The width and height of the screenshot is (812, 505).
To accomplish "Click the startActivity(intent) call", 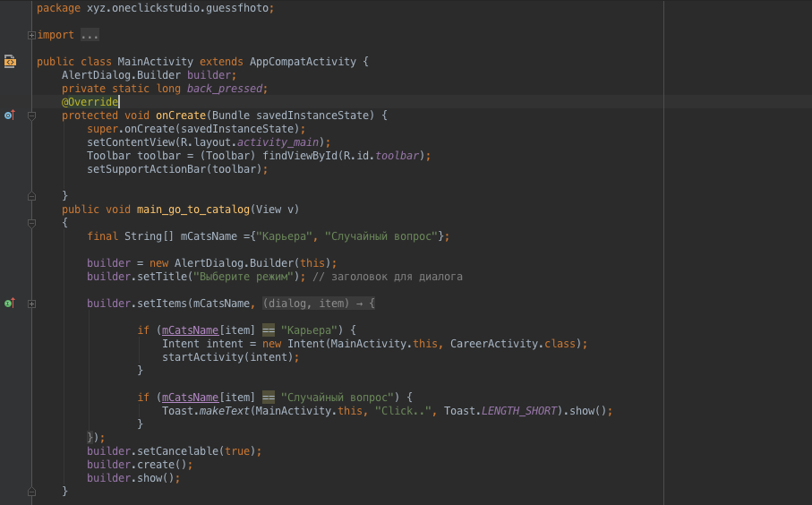I will pyautogui.click(x=228, y=357).
